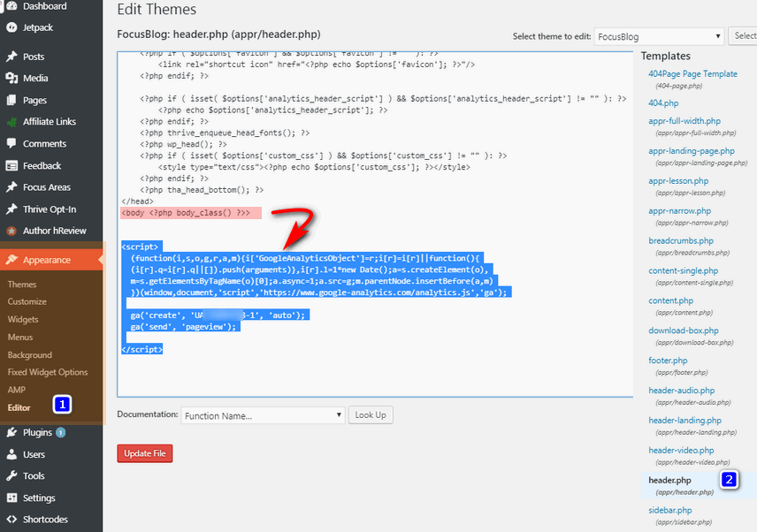This screenshot has width=757, height=532.
Task: Click the Users icon in the sidebar
Action: (12, 454)
